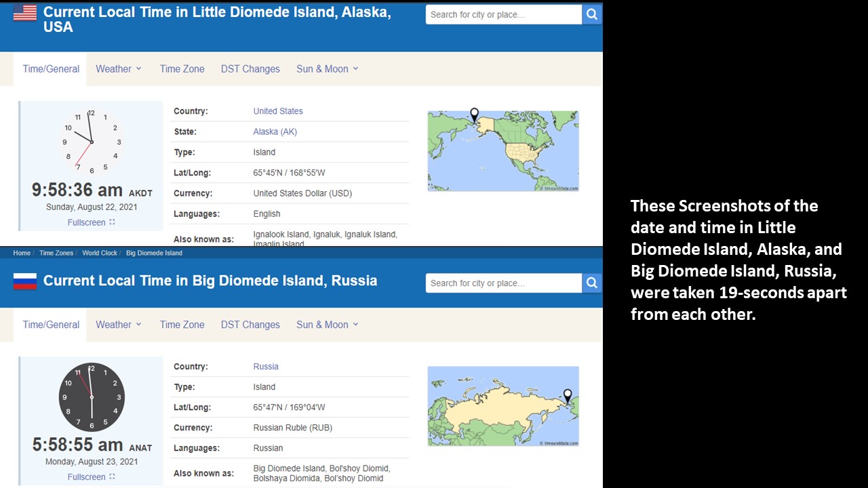This screenshot has width=868, height=488.
Task: Click the Russian flag icon
Action: click(25, 281)
